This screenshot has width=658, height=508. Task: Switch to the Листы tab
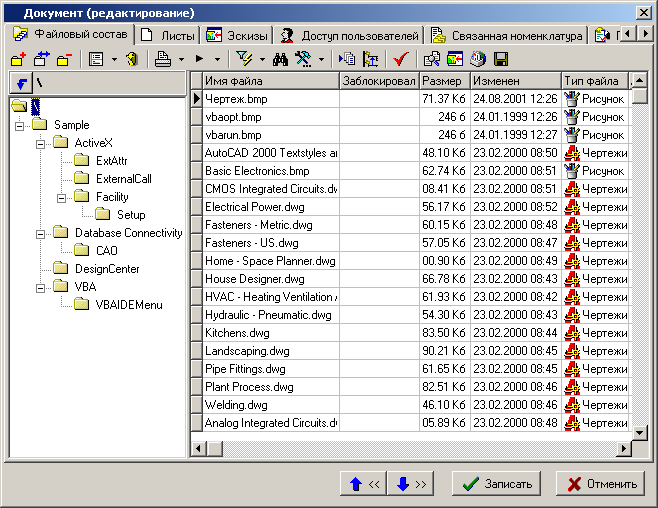[171, 35]
